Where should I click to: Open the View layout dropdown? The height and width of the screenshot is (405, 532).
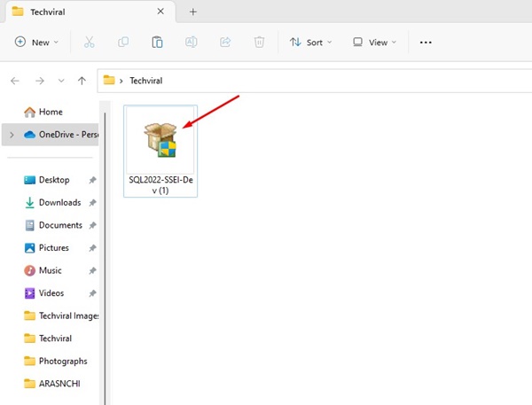(x=374, y=42)
